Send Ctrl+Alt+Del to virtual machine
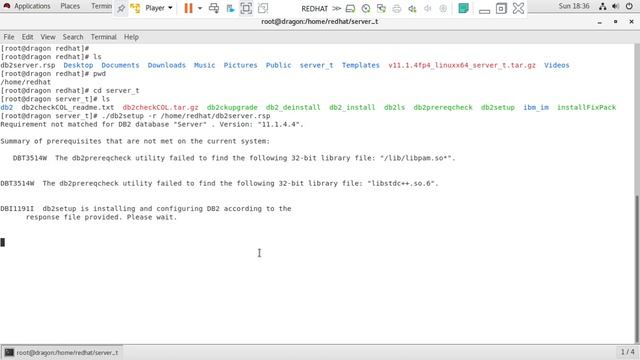The image size is (640, 360). pos(214,8)
